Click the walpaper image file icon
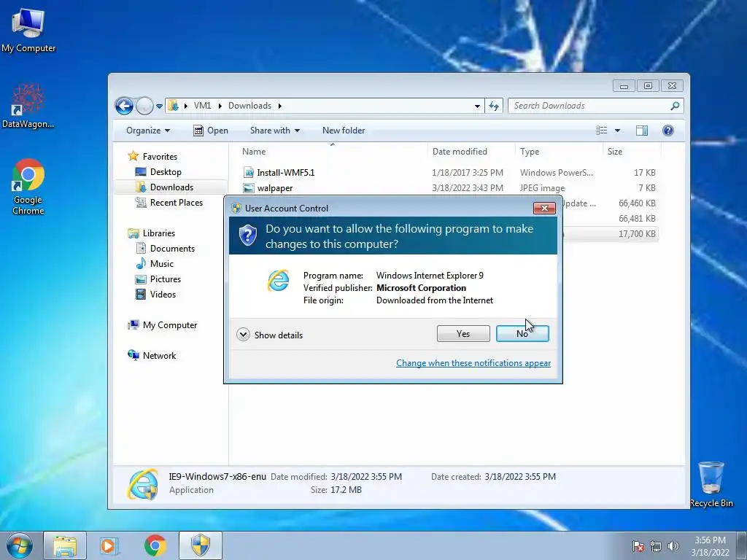This screenshot has width=747, height=560. (x=248, y=188)
